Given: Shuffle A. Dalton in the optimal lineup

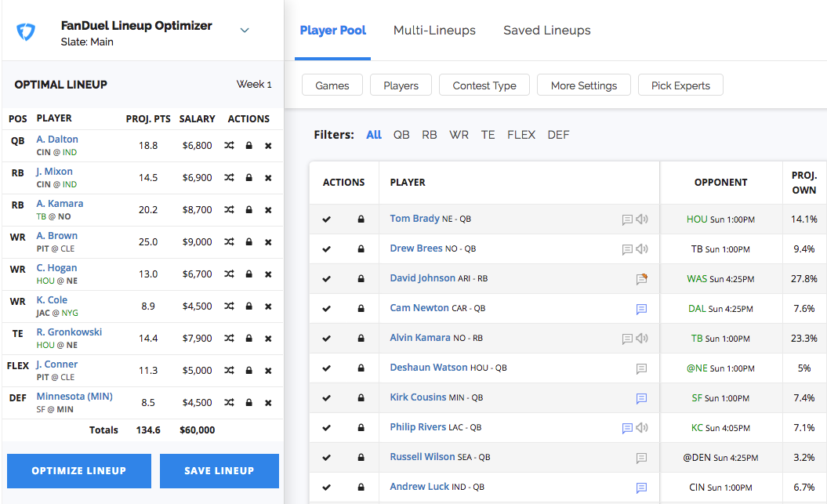Looking at the screenshot, I should pos(229,146).
